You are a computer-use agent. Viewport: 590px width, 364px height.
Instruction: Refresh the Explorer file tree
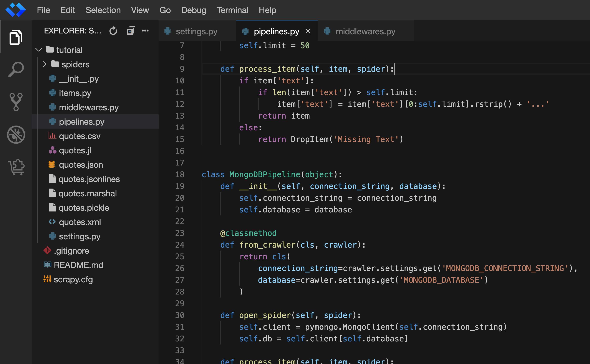[113, 31]
